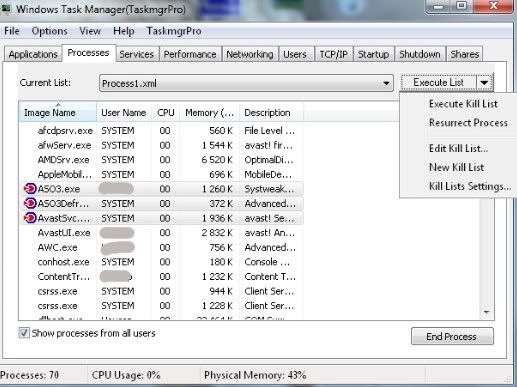Screen dimensions: 517x387
Task: Choose Kill Lists Settings... menu item
Action: [x=470, y=186]
